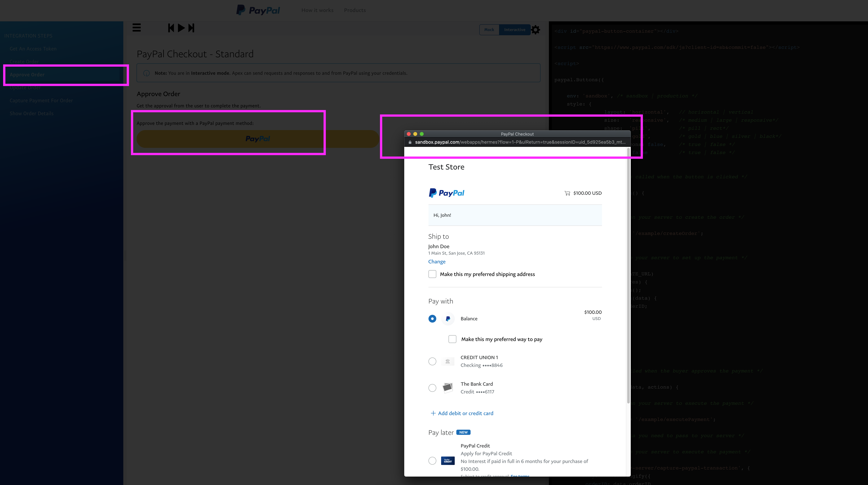Open the hamburger menu icon
The image size is (868, 485).
click(136, 28)
